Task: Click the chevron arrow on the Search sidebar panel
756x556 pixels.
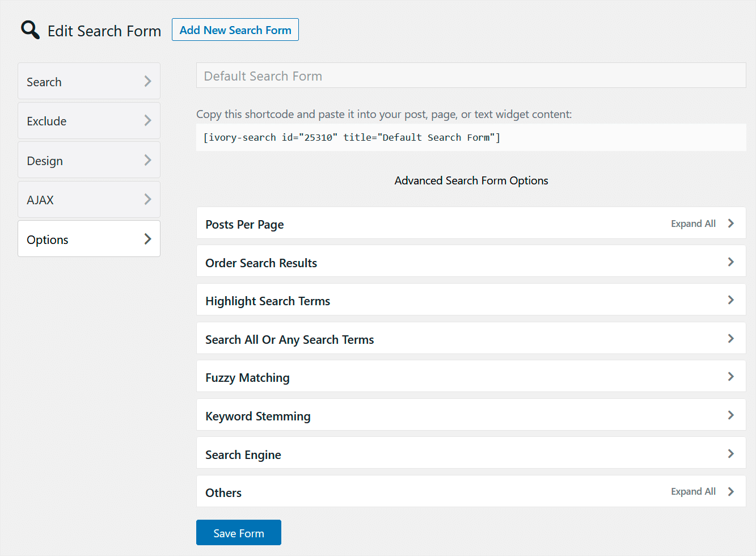Action: click(147, 81)
